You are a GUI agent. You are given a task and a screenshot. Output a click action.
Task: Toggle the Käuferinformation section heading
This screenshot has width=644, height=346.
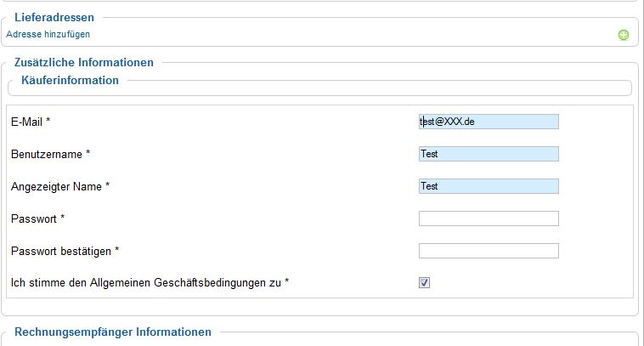pyautogui.click(x=70, y=80)
